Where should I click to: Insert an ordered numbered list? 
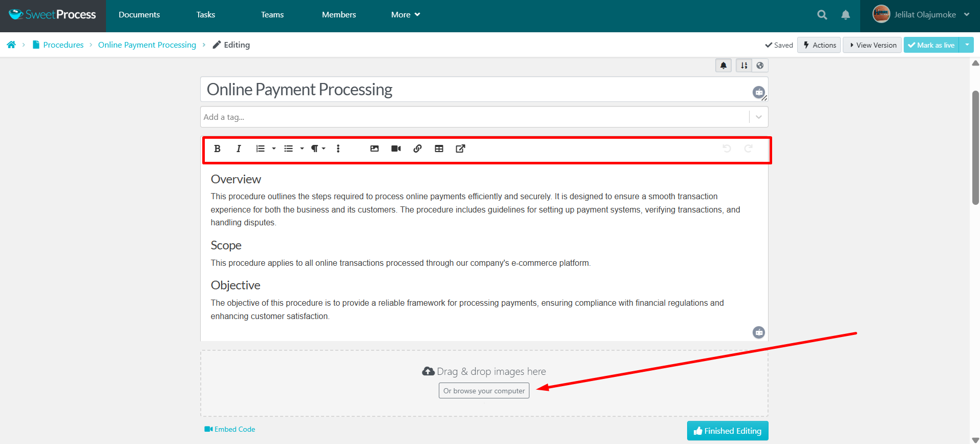coord(260,149)
